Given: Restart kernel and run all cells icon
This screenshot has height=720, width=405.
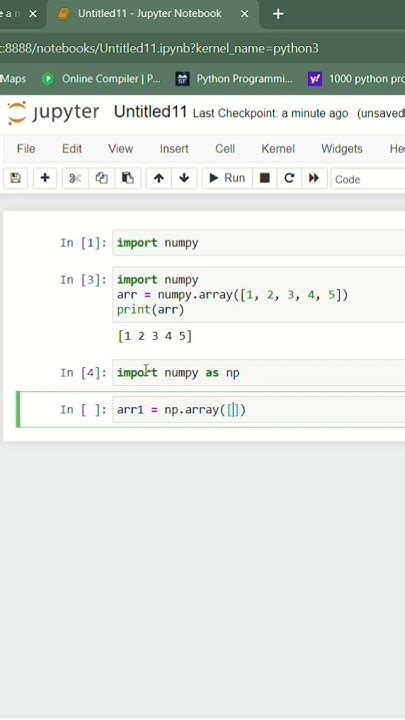Looking at the screenshot, I should click(314, 178).
